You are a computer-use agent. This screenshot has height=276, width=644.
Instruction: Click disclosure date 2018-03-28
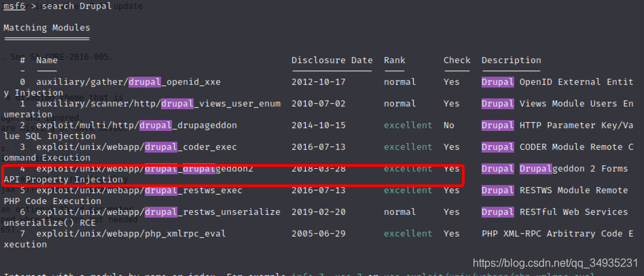pyautogui.click(x=319, y=169)
